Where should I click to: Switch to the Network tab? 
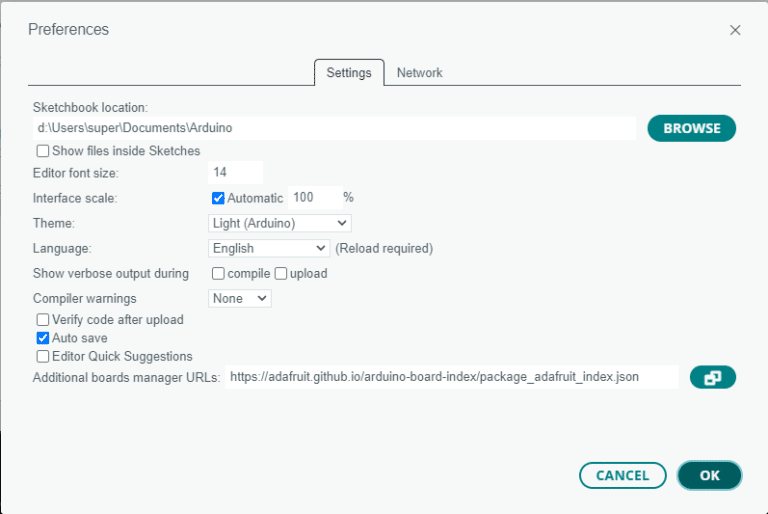(x=419, y=73)
